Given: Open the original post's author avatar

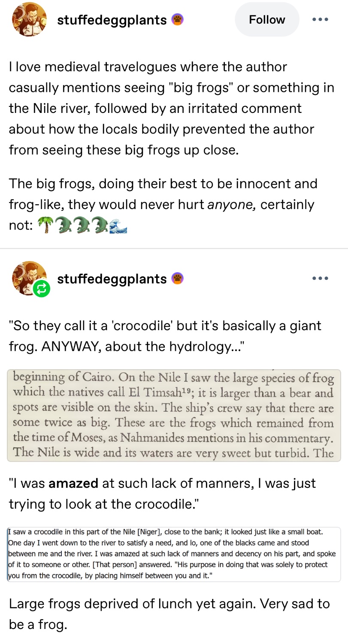Looking at the screenshot, I should pyautogui.click(x=29, y=19).
